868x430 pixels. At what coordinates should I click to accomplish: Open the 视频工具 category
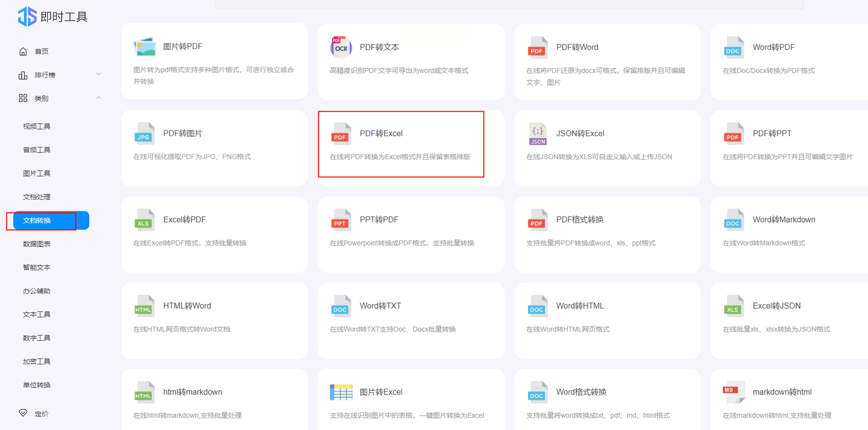(x=37, y=126)
